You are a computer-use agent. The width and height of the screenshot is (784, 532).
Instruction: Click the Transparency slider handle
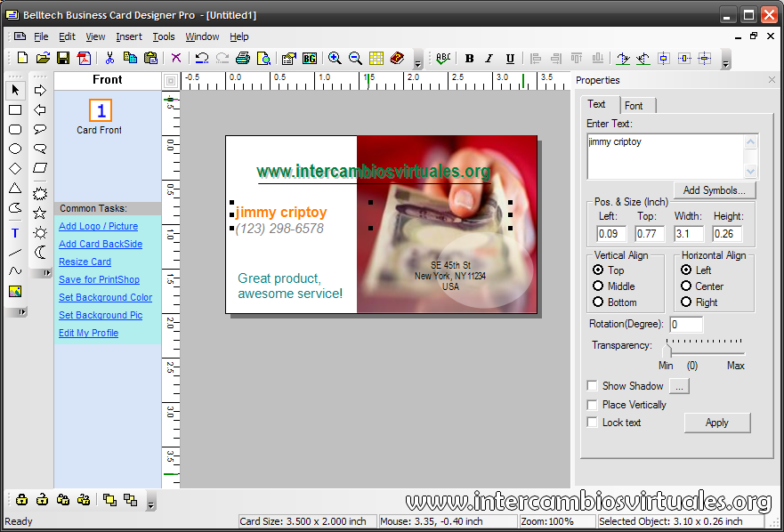click(x=667, y=350)
